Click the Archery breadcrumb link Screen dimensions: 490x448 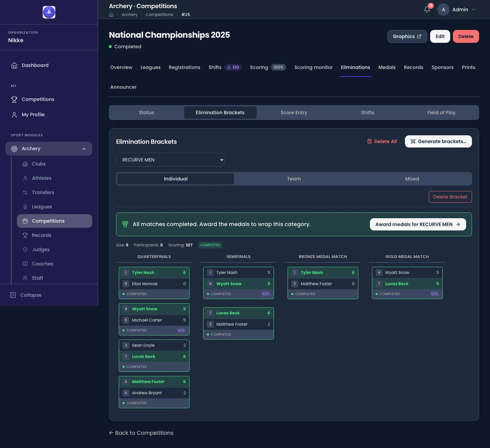(x=130, y=15)
